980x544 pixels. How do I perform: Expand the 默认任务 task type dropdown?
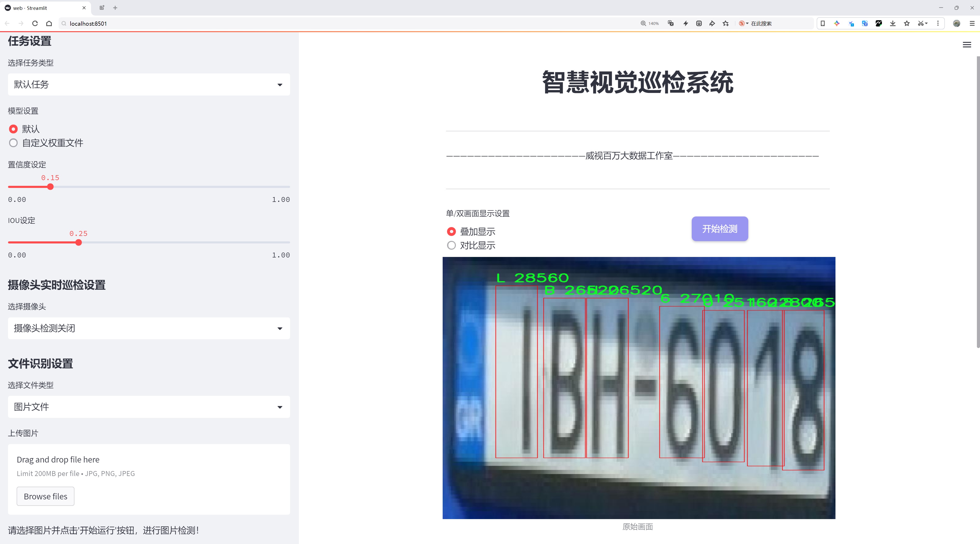point(149,84)
